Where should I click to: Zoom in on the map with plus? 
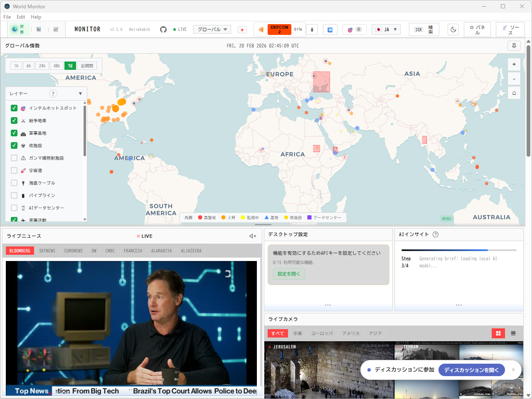tap(514, 64)
